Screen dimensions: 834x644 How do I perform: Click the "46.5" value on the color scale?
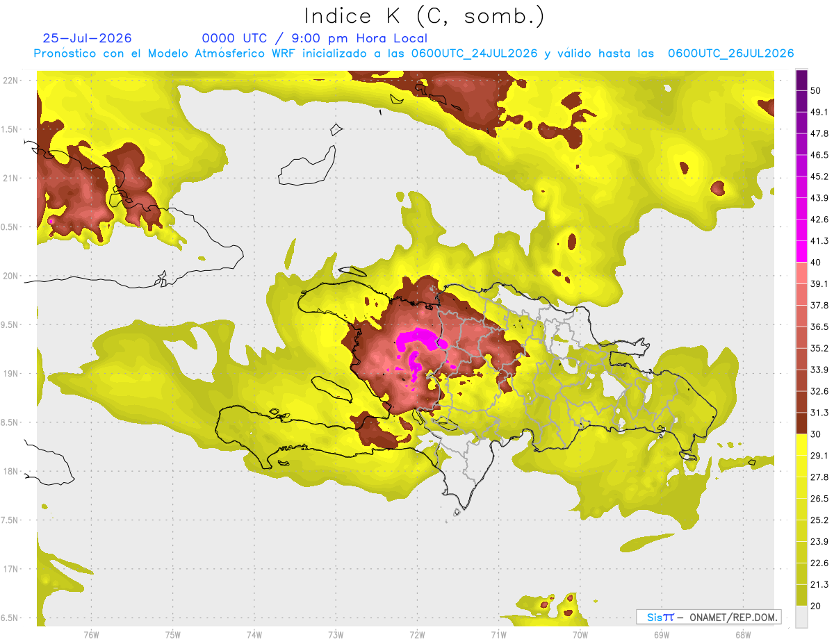click(x=819, y=155)
